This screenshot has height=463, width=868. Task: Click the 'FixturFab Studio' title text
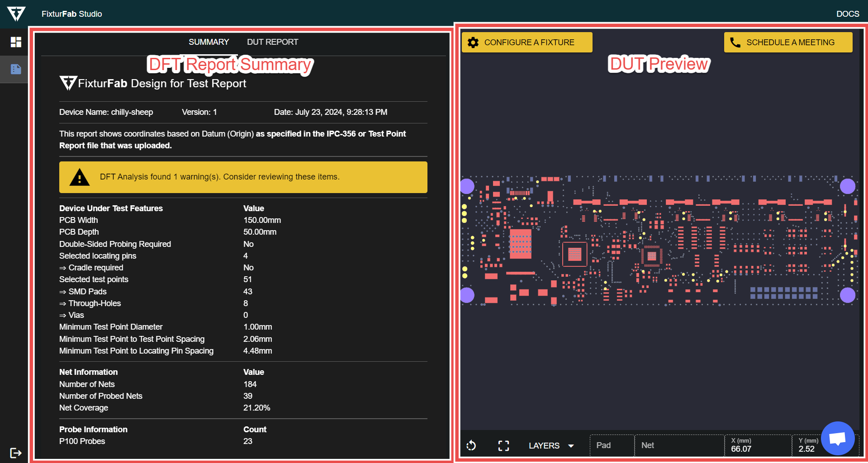(x=72, y=14)
